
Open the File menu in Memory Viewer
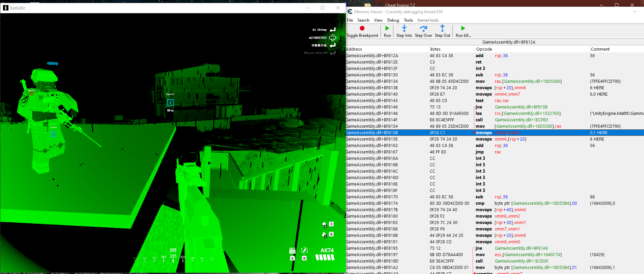[x=350, y=20]
